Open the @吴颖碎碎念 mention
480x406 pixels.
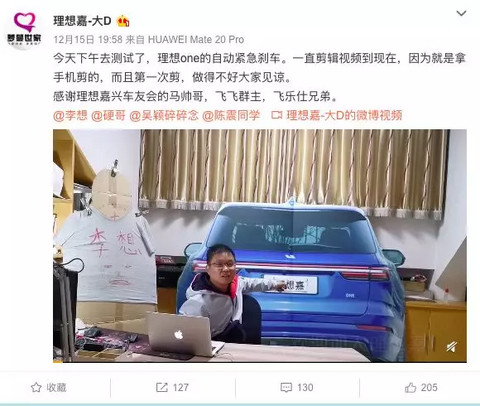[164, 115]
